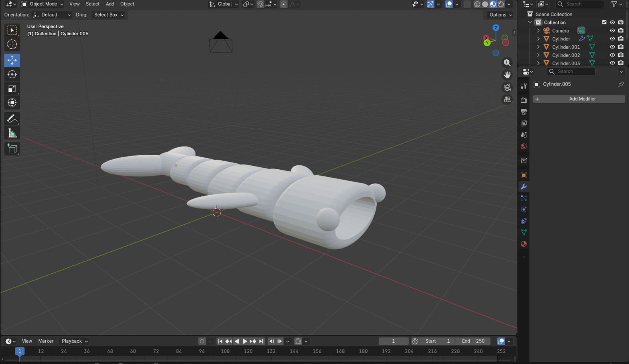Activate the Scale tool
This screenshot has height=364, width=629.
click(x=12, y=89)
